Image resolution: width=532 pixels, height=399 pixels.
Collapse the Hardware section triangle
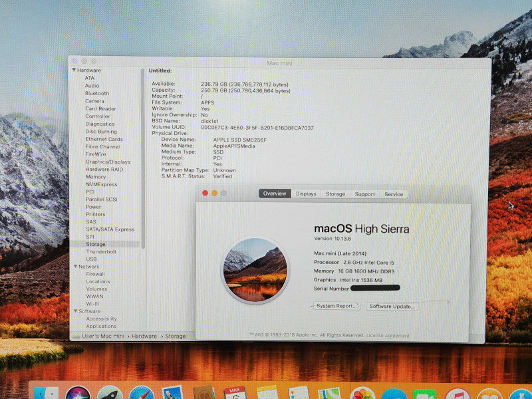point(74,70)
